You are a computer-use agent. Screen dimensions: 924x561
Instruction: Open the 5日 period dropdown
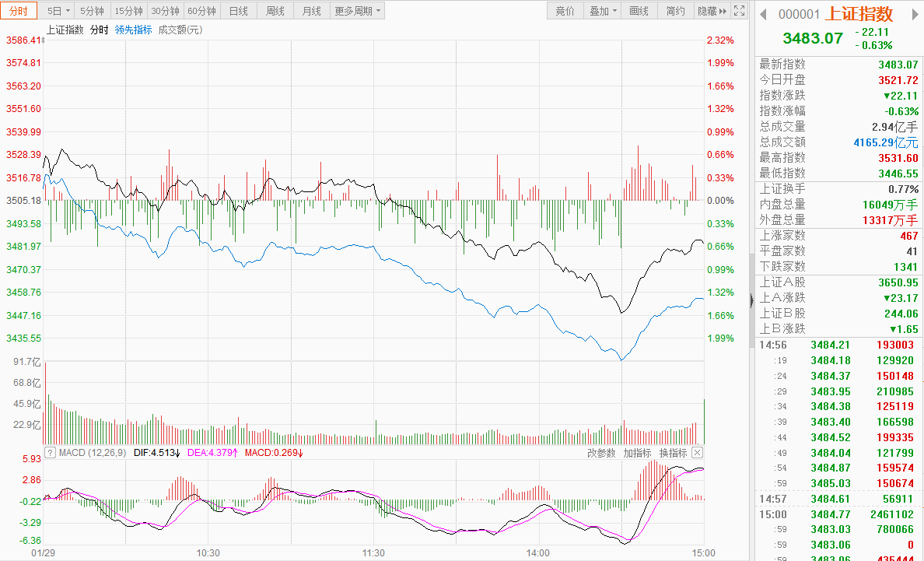pyautogui.click(x=57, y=11)
